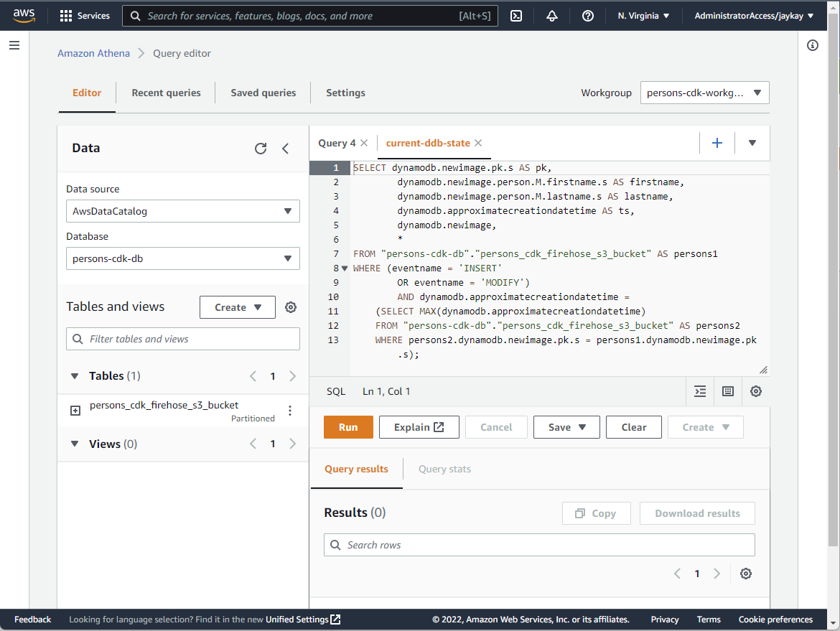This screenshot has width=840, height=631.
Task: Open the Workgroup dropdown
Action: pyautogui.click(x=704, y=93)
